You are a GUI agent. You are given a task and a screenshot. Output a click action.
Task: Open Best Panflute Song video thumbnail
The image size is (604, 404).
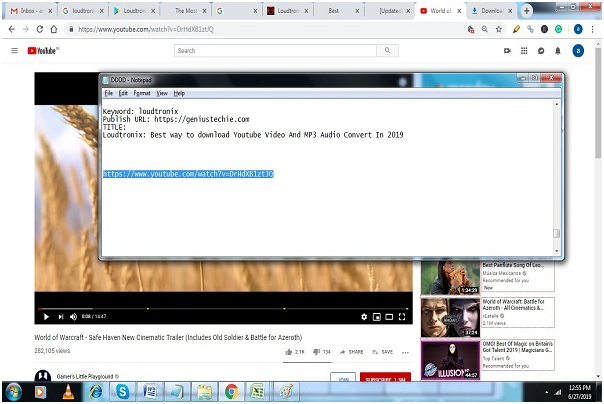(450, 277)
